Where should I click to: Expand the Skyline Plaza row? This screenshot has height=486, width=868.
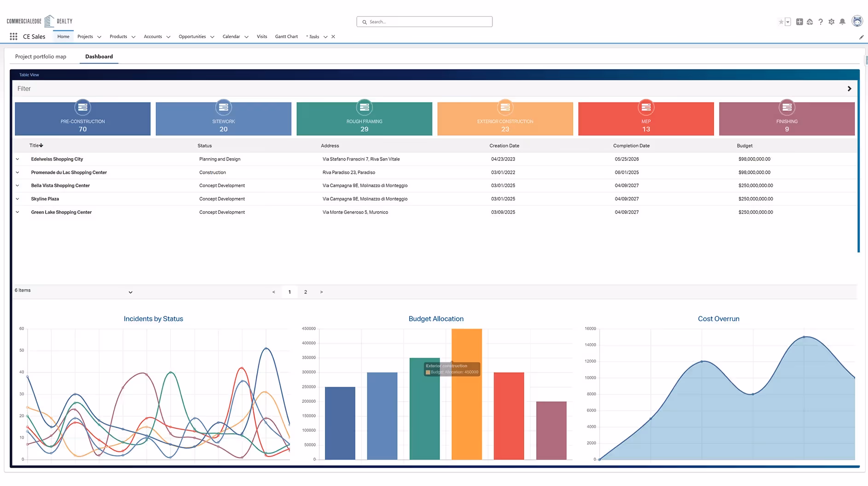[17, 199]
